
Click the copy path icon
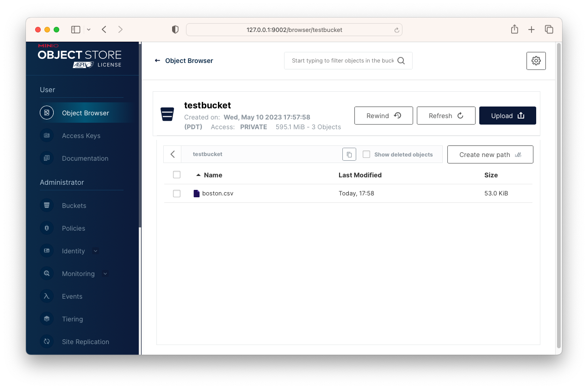349,155
